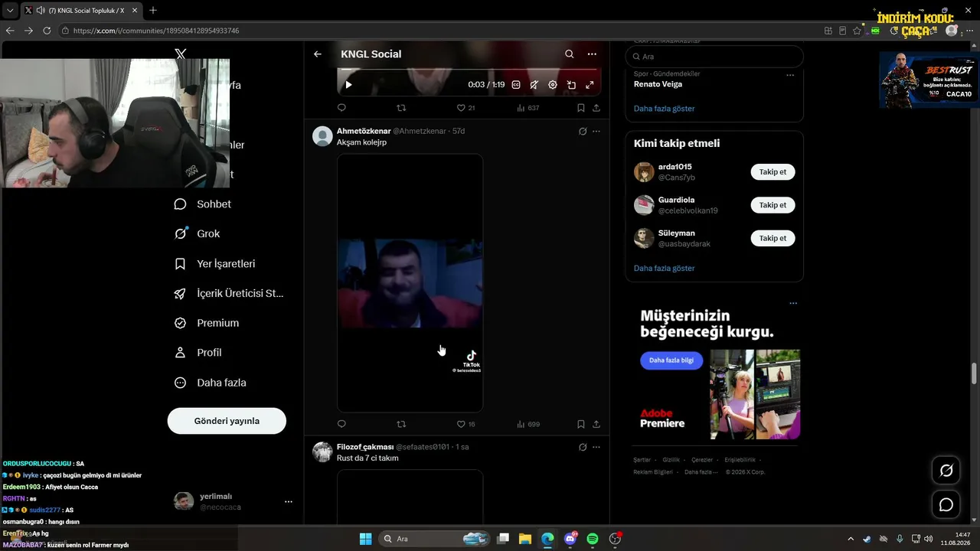The width and height of the screenshot is (980, 551).
Task: Open İçerik Üreticisi Stüdyosu menu item
Action: click(229, 293)
